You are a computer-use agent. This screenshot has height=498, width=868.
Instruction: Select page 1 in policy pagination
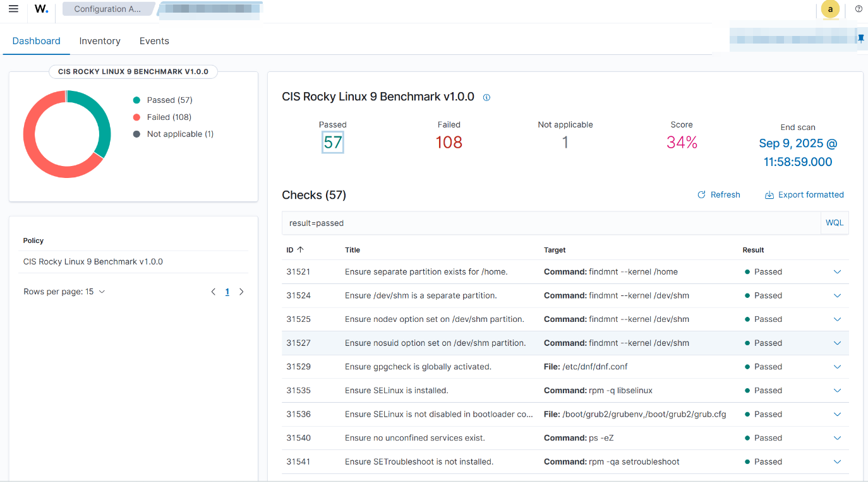227,292
